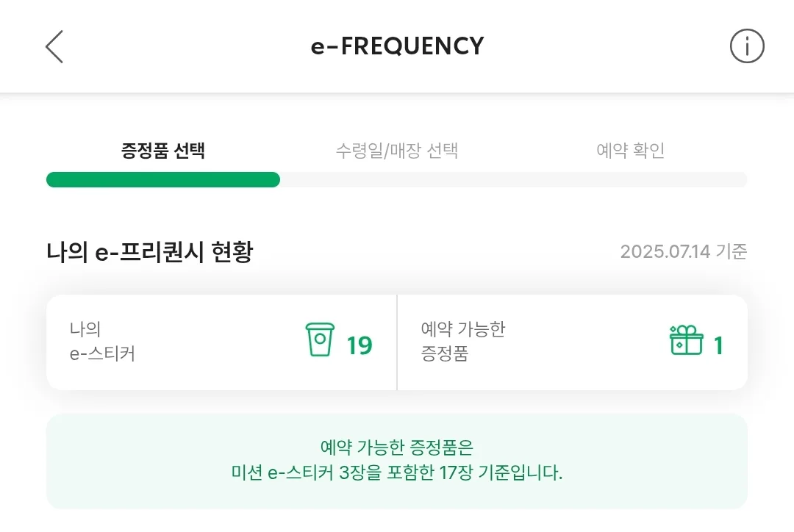Click the green progress bar segment
794x532 pixels.
click(163, 180)
